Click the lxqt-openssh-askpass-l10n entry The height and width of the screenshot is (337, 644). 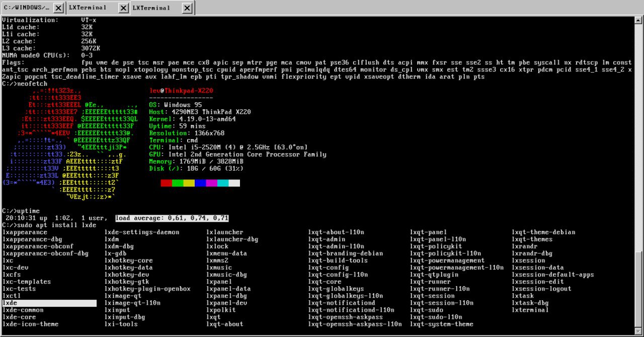tap(355, 324)
